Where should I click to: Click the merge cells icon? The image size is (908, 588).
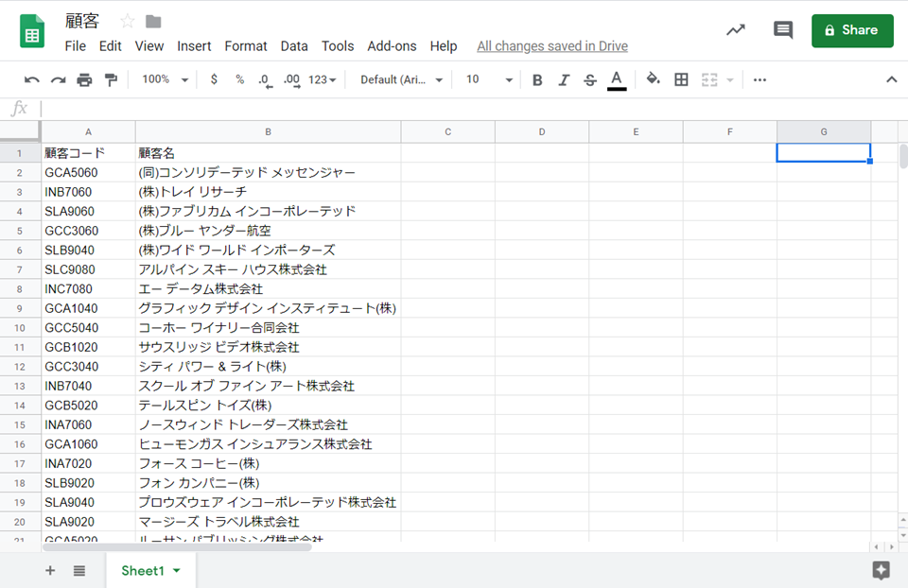709,79
